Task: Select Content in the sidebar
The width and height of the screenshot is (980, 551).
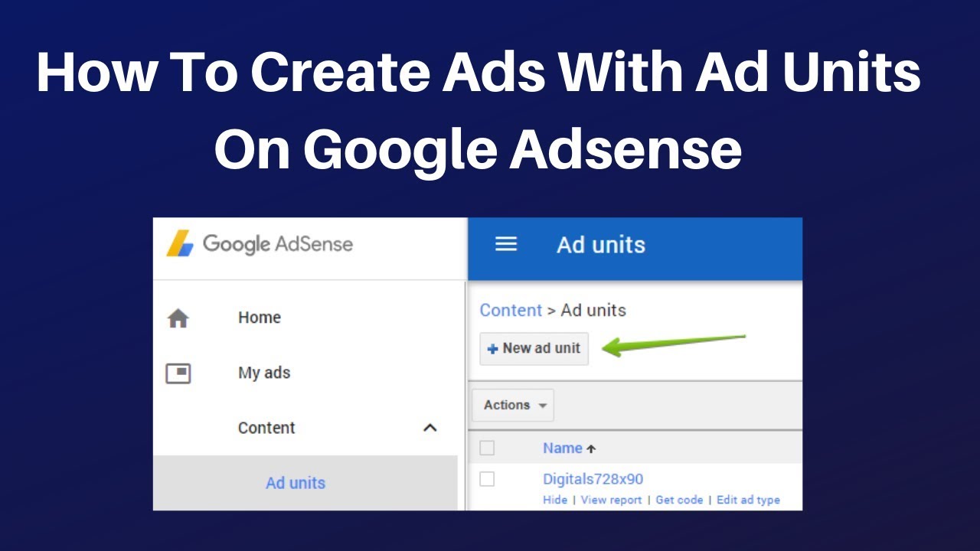Action: [x=266, y=428]
